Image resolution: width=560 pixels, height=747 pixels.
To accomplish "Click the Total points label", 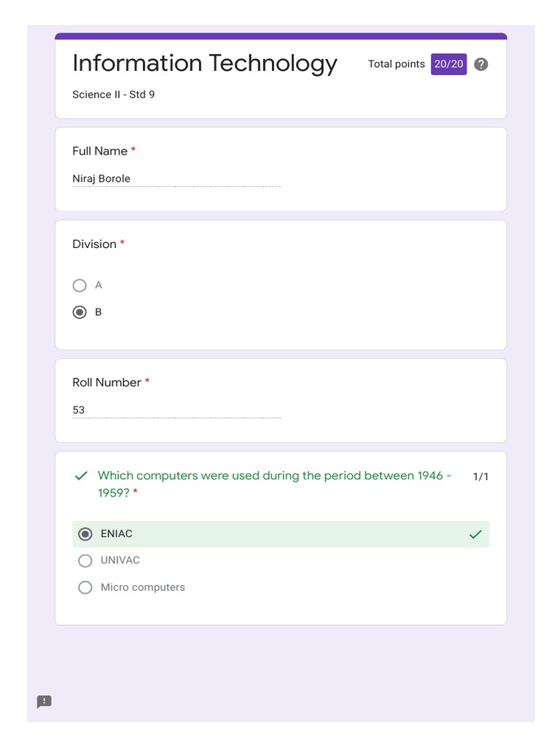I will (x=396, y=64).
